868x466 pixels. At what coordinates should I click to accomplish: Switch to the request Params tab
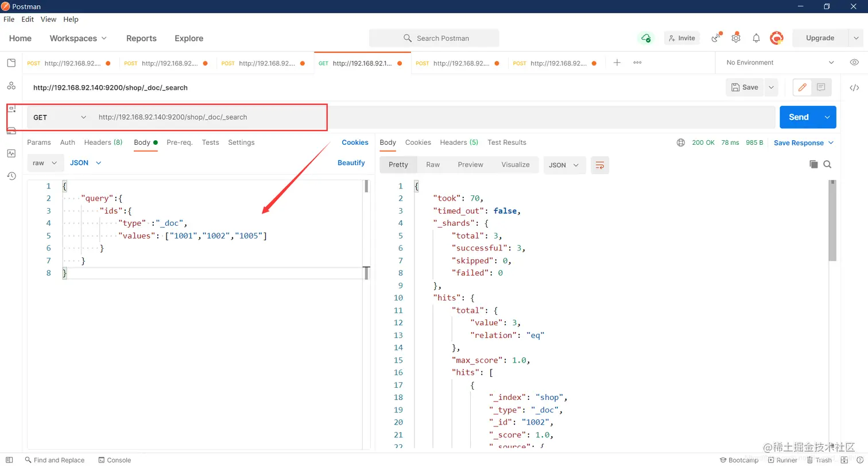click(39, 142)
